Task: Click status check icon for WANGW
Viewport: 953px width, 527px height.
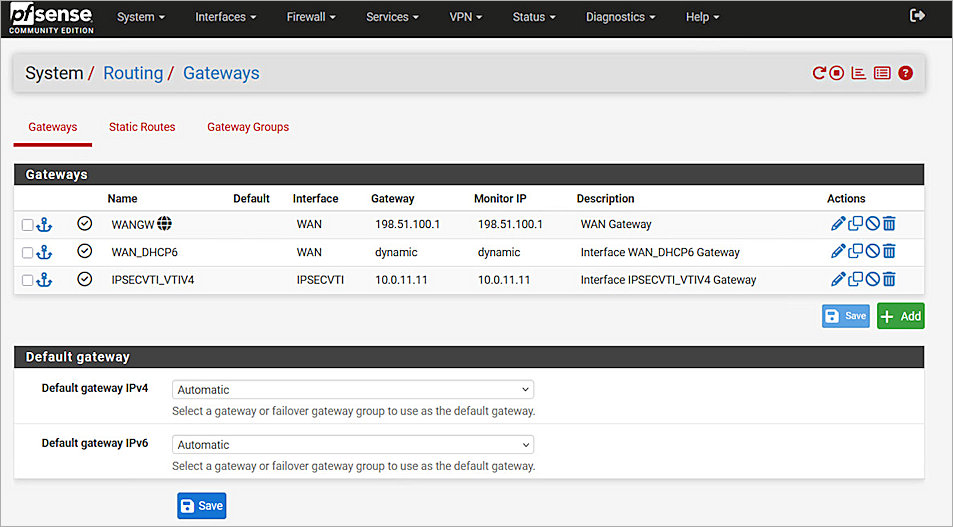Action: click(x=84, y=224)
